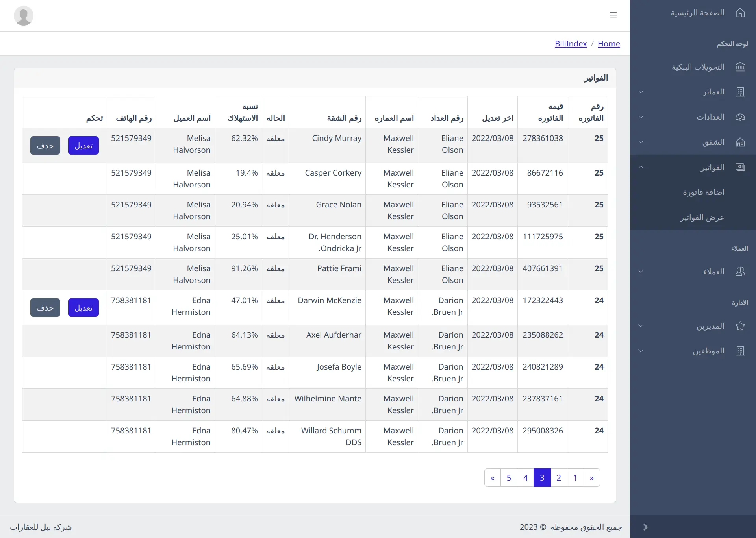
Task: Expand the المديرين menu chevron
Action: pos(641,326)
